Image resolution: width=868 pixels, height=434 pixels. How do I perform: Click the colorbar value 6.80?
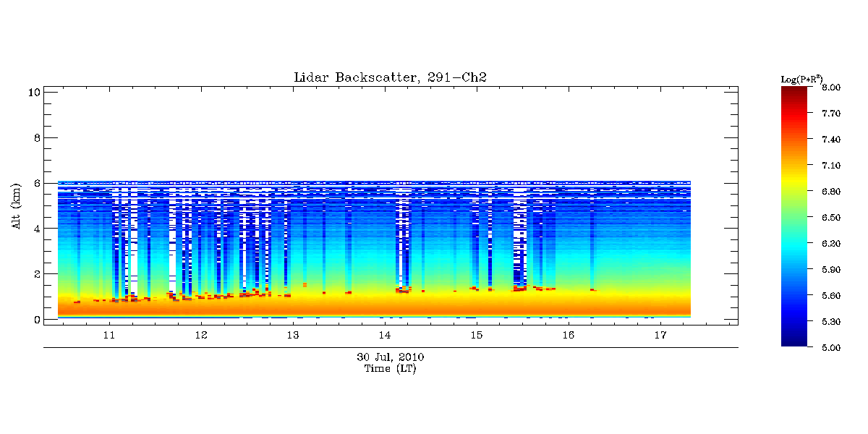(x=830, y=192)
